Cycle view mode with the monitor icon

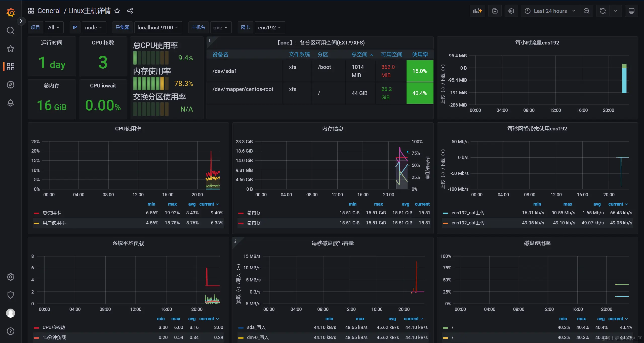pos(631,11)
